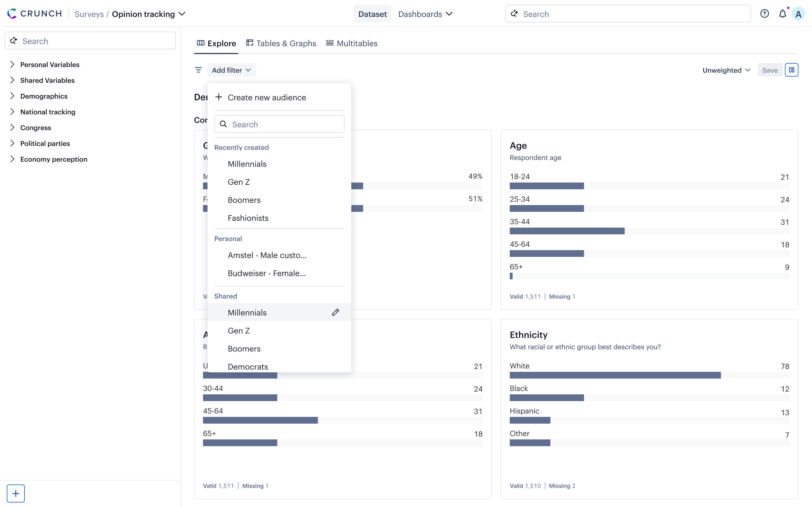Click the Surveys breadcrumb link
This screenshot has width=812, height=507.
click(x=89, y=14)
